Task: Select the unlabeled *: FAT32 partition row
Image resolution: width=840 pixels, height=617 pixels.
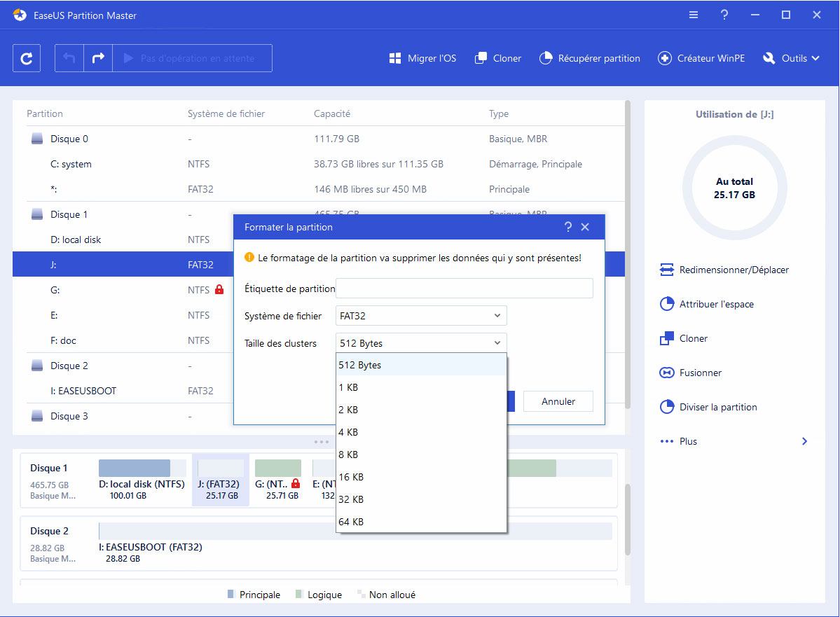Action: (319, 189)
